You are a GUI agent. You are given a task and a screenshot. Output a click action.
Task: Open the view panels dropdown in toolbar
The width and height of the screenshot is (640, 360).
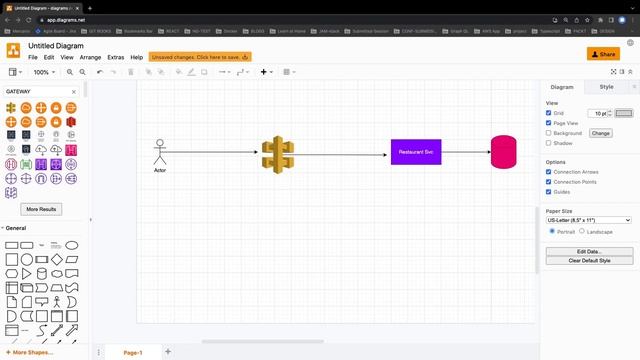[16, 72]
